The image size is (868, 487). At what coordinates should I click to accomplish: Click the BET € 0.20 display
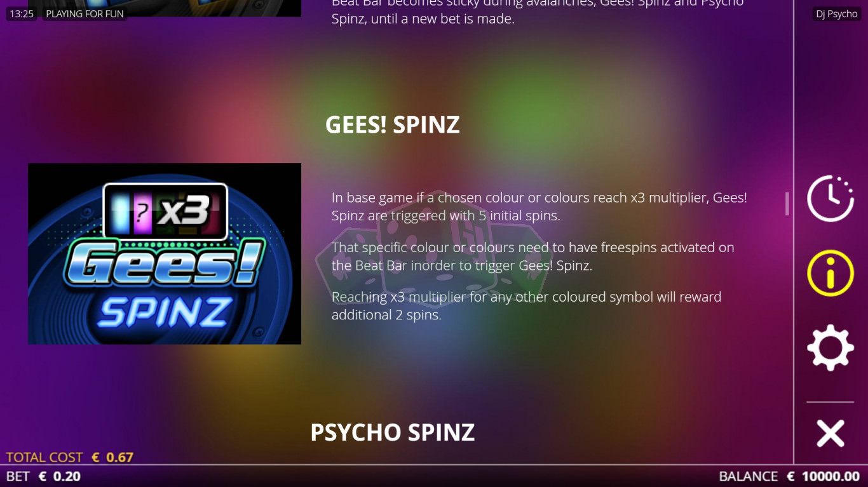point(43,476)
